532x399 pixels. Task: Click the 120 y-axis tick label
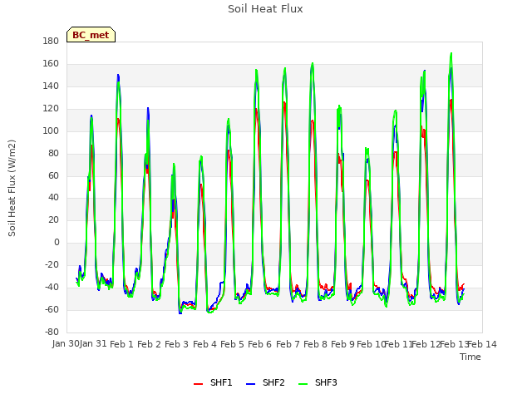[51, 109]
